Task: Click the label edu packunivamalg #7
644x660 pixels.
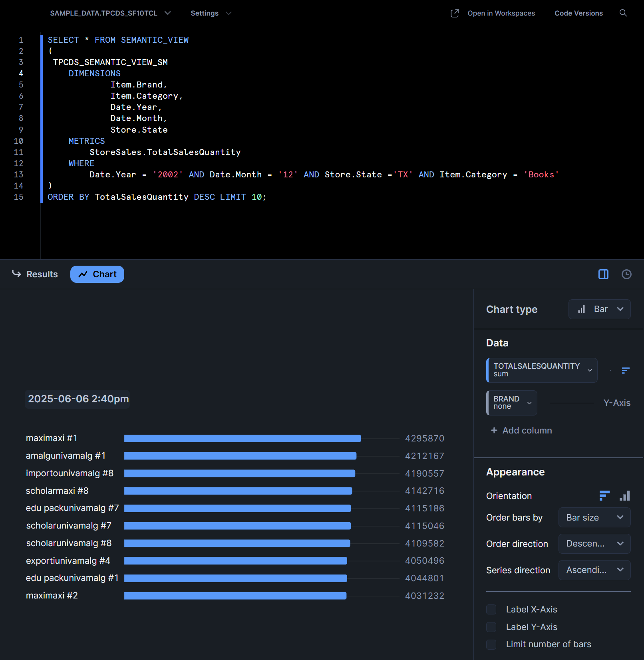Action: click(x=72, y=508)
